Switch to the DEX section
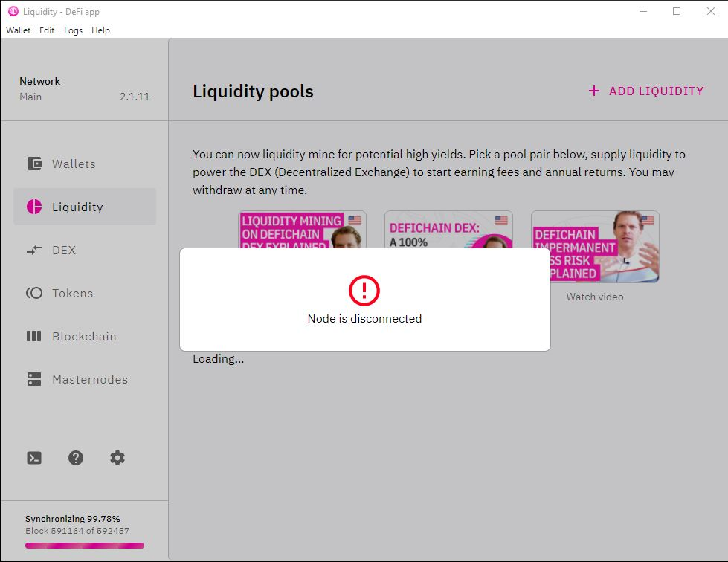 pos(85,250)
